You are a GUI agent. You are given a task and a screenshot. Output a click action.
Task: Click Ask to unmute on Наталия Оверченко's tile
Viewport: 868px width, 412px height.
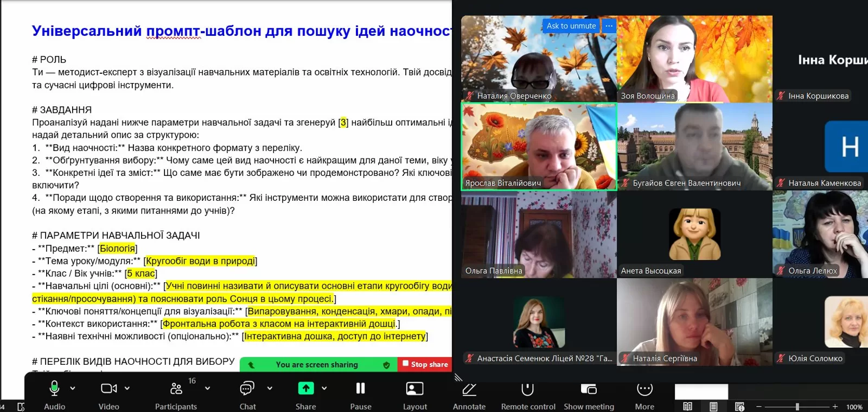click(571, 26)
